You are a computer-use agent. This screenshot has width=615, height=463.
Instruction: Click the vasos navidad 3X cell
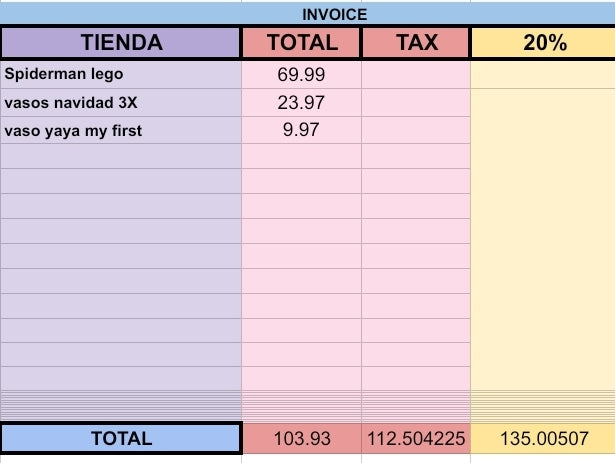[x=121, y=103]
